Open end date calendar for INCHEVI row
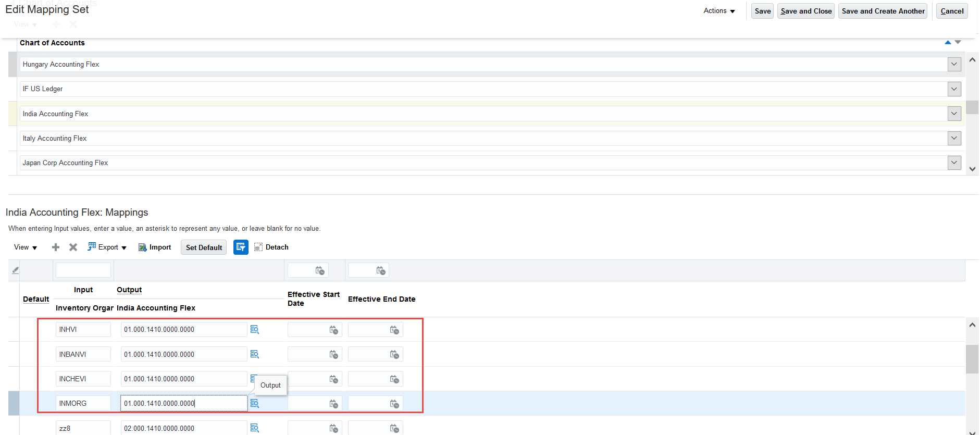This screenshot has height=435, width=980. click(x=394, y=379)
